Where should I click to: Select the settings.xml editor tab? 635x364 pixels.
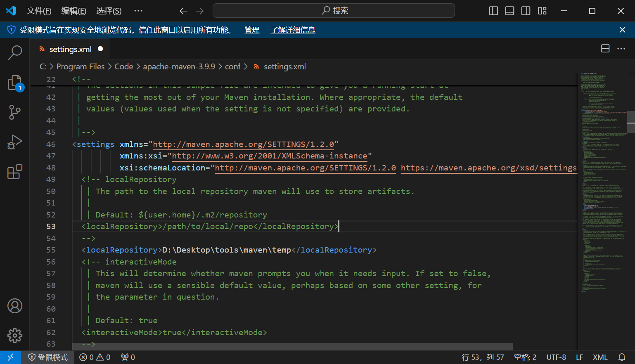click(70, 49)
